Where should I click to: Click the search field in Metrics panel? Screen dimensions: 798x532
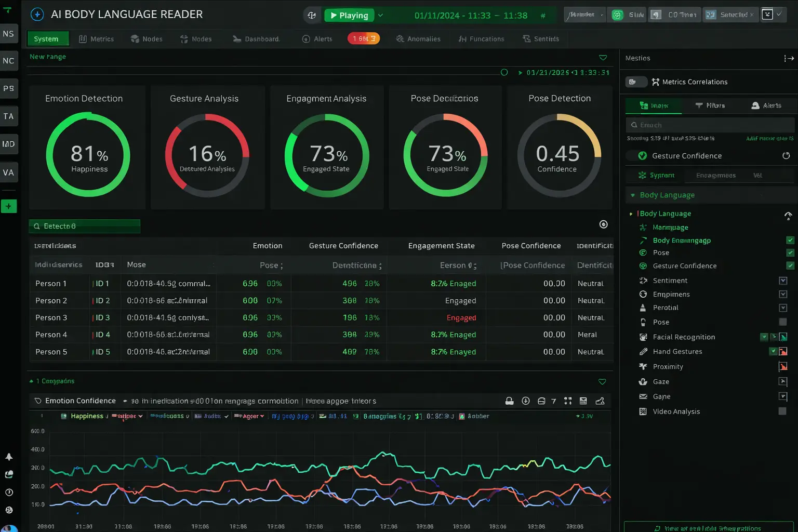point(710,125)
